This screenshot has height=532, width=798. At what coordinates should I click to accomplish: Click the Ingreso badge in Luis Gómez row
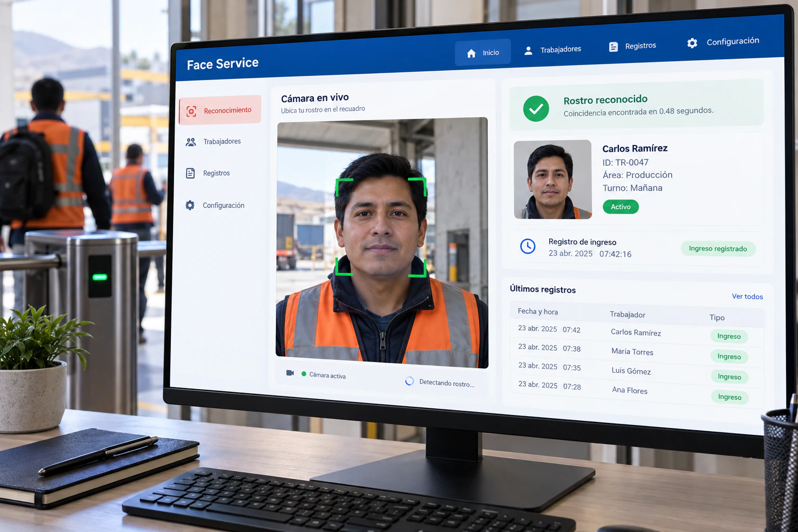(x=729, y=377)
